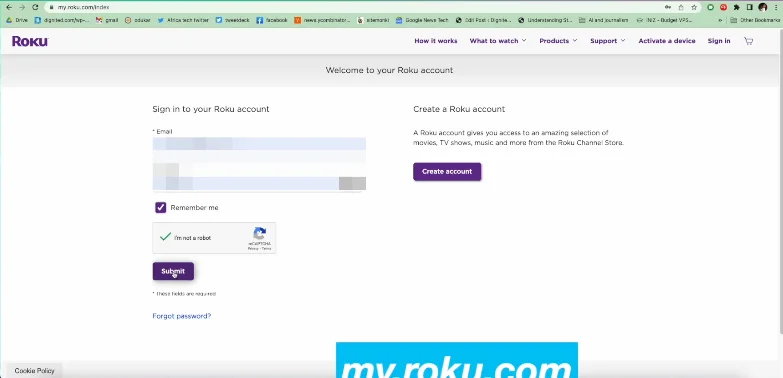
Task: Submit the sign-in form
Action: (x=173, y=271)
